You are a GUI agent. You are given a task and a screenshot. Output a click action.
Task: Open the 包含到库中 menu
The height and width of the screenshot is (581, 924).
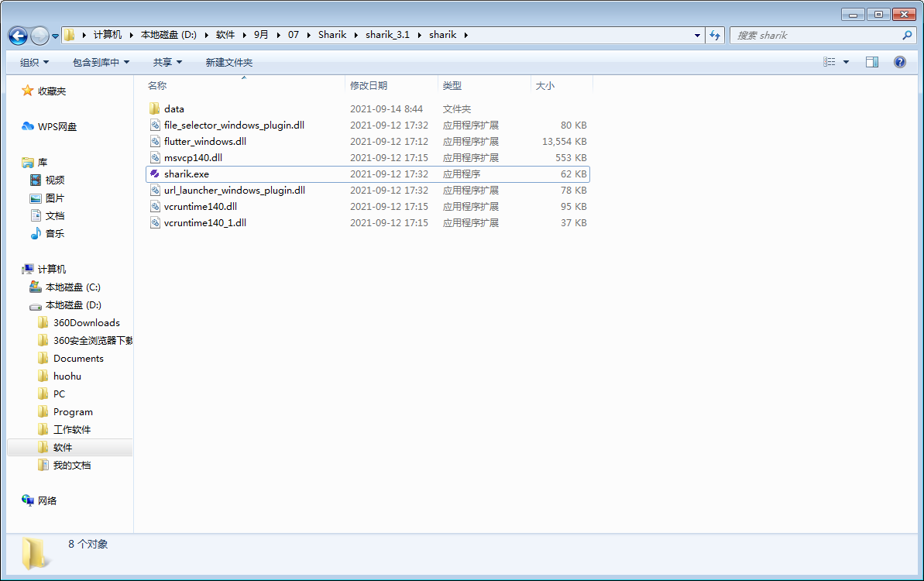point(101,63)
